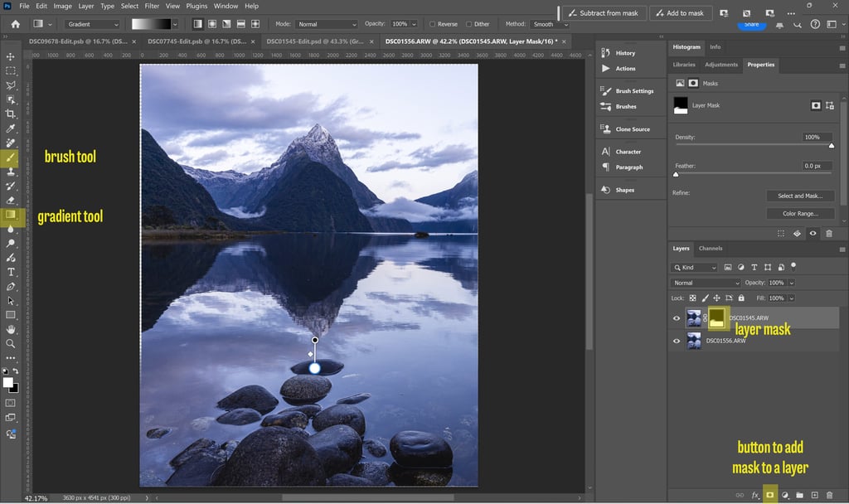Open the History panel

[625, 53]
